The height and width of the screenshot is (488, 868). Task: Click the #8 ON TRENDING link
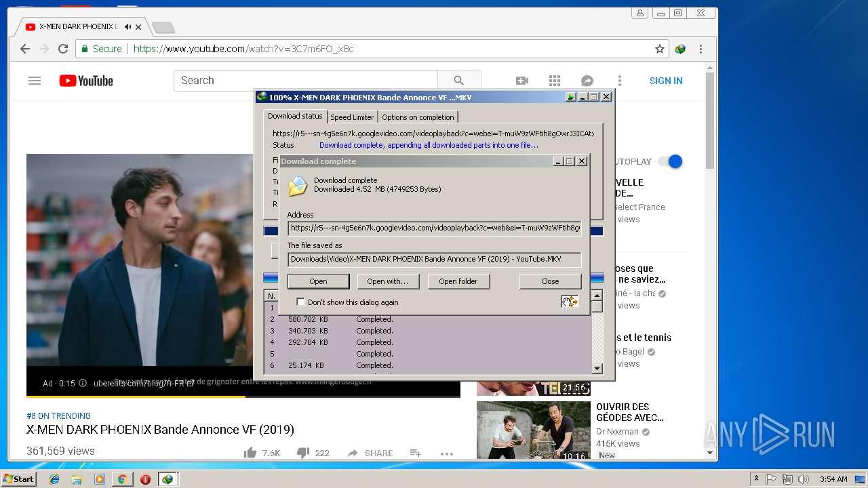tap(58, 415)
